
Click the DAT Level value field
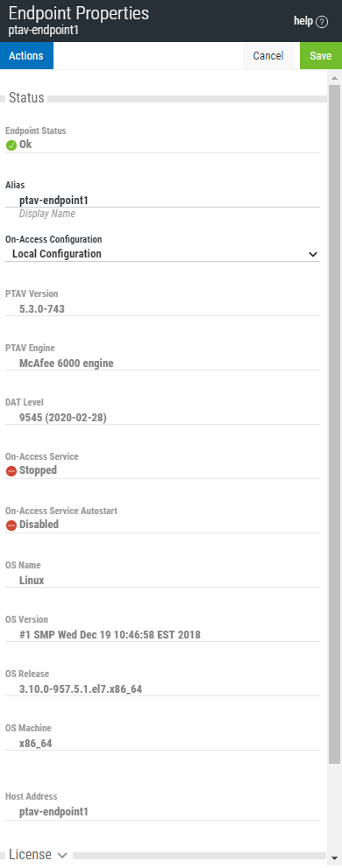(162, 418)
